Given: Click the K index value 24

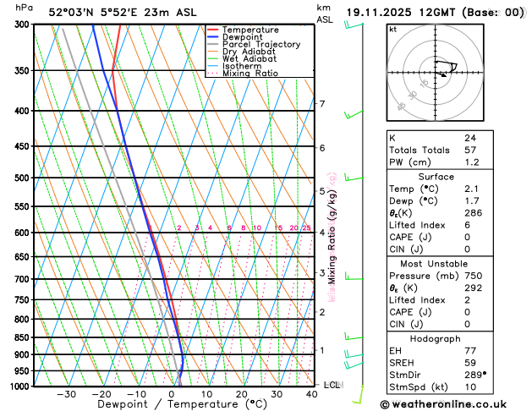Looking at the screenshot, I should [x=470, y=138].
